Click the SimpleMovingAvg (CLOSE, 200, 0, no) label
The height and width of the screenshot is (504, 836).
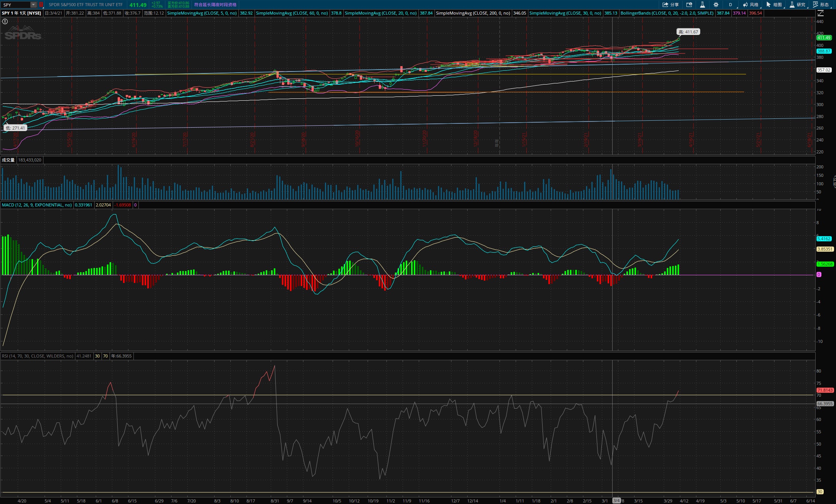pos(473,13)
